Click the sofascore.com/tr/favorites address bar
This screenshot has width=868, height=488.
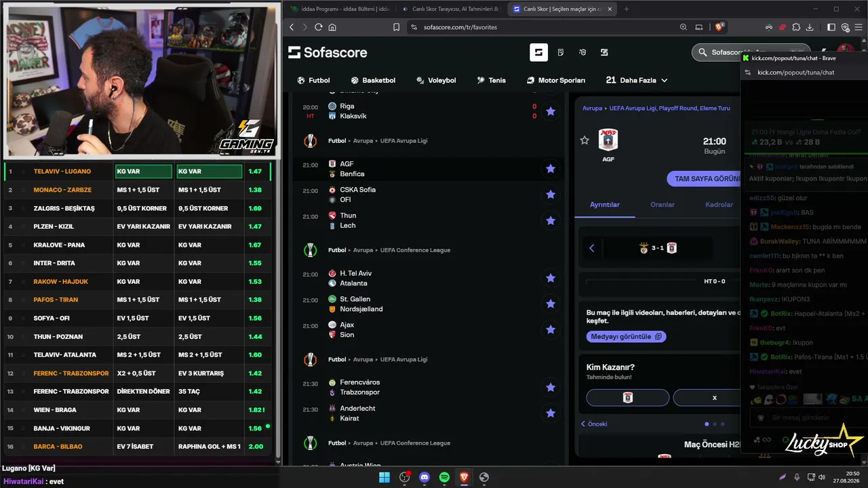pos(460,27)
